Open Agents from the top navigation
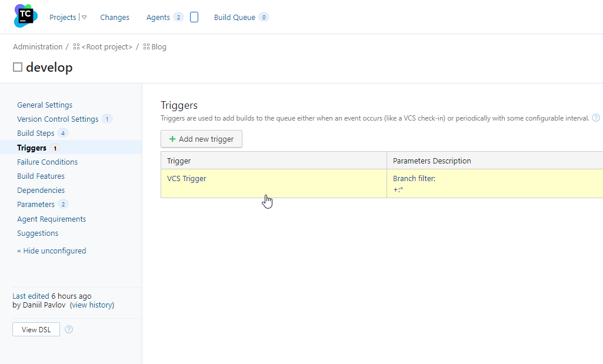The width and height of the screenshot is (603, 364). [x=158, y=18]
